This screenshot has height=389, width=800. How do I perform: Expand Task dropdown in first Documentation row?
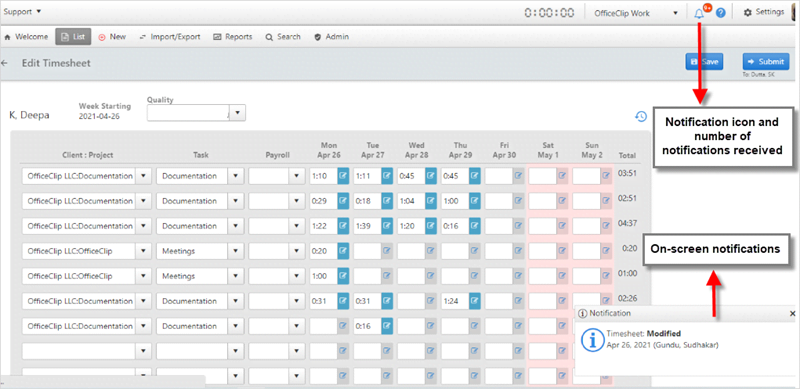(235, 176)
